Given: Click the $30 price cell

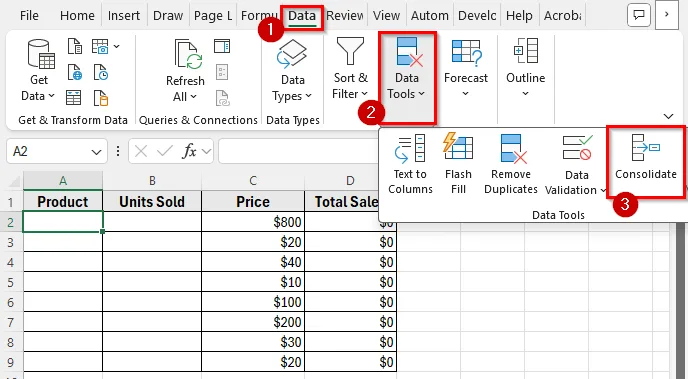Looking at the screenshot, I should (x=253, y=342).
